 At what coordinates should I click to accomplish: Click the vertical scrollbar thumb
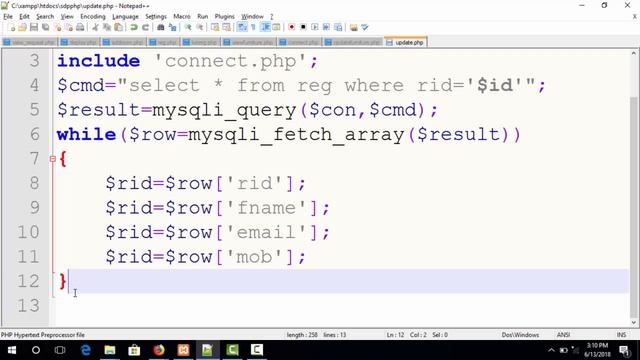click(633, 206)
